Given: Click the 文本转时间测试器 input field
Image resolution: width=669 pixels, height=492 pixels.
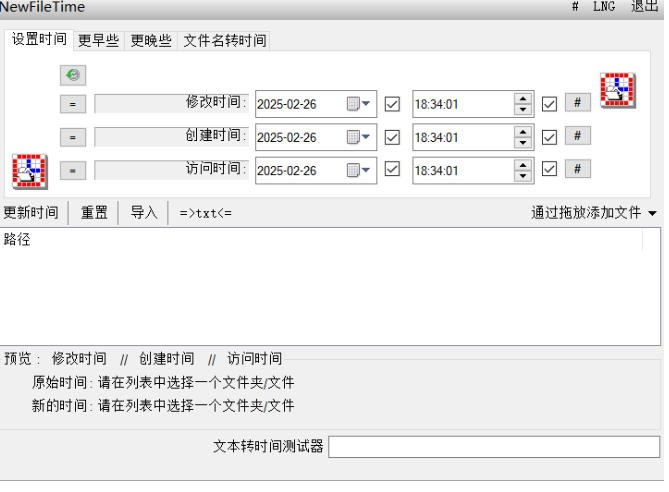Looking at the screenshot, I should pyautogui.click(x=494, y=447).
